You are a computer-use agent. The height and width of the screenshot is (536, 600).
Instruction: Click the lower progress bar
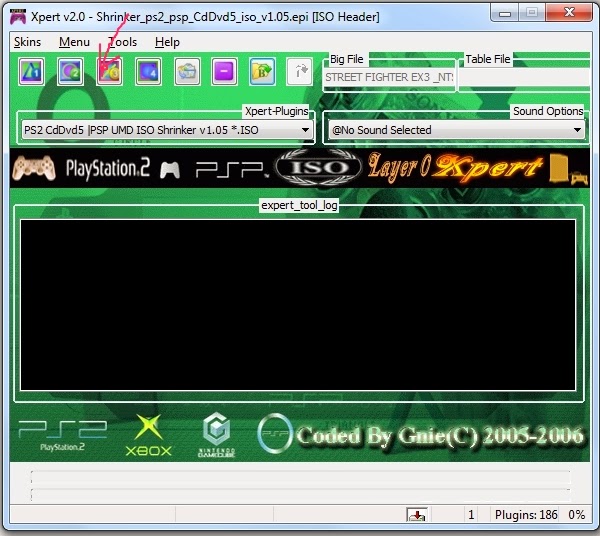click(x=300, y=495)
